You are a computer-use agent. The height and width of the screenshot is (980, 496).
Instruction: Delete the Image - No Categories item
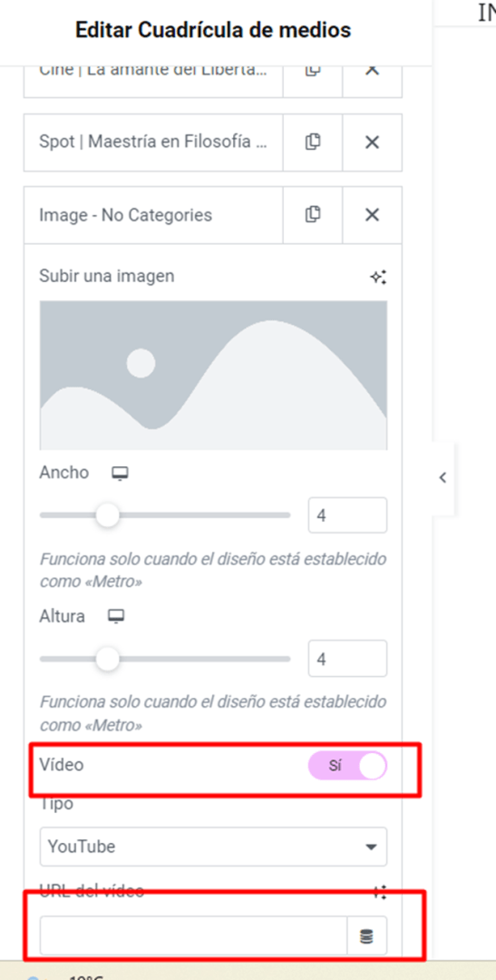click(372, 215)
